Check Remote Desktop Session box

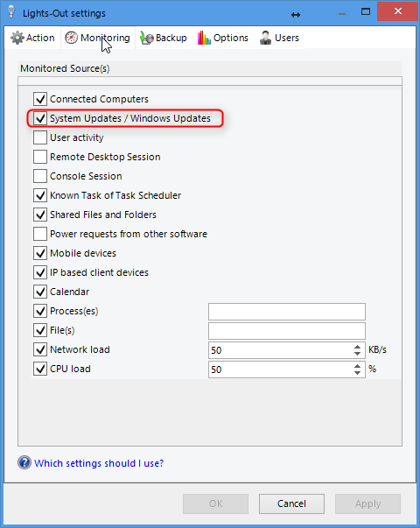tap(40, 157)
